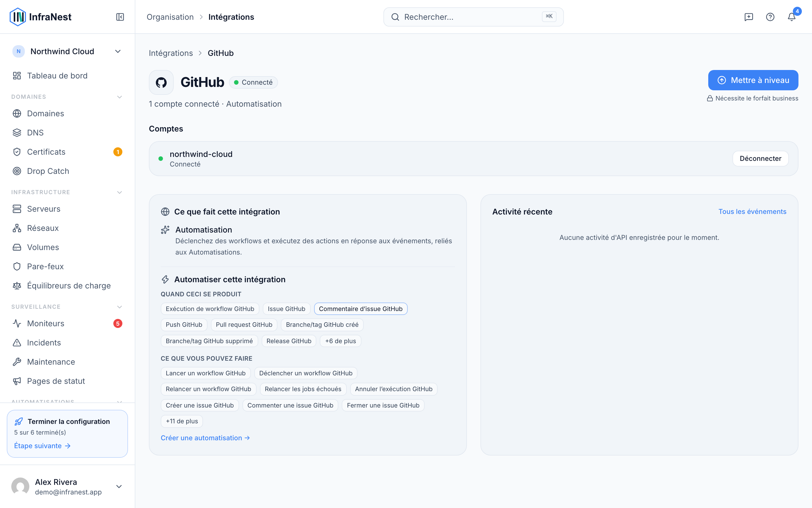This screenshot has height=508, width=812.
Task: Select Branche/tag GitHub créé chip
Action: pos(322,325)
